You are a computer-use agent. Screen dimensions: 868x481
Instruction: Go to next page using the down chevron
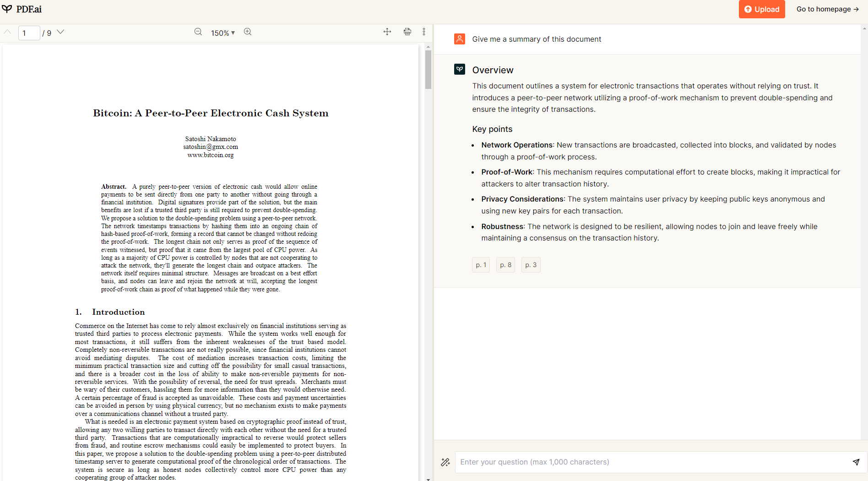coord(60,32)
